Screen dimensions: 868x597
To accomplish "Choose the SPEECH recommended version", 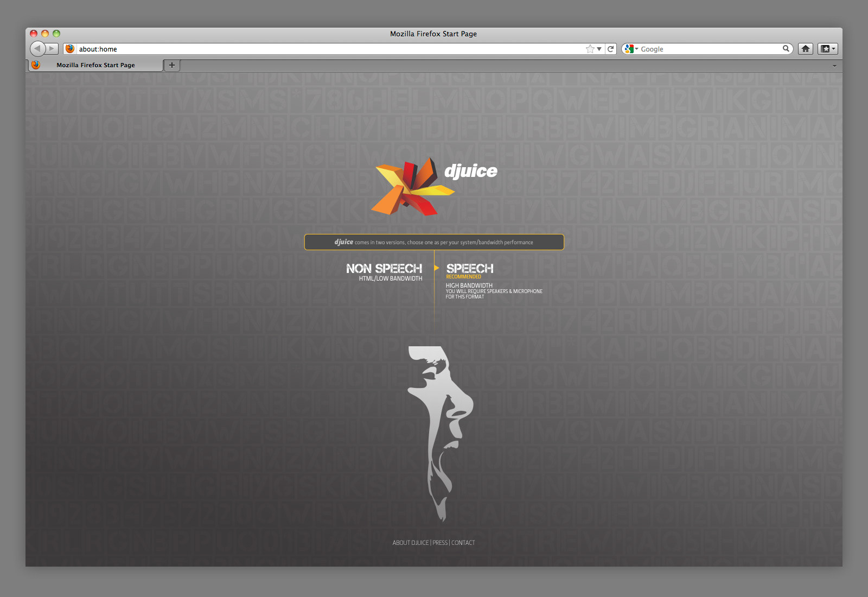I will (470, 269).
